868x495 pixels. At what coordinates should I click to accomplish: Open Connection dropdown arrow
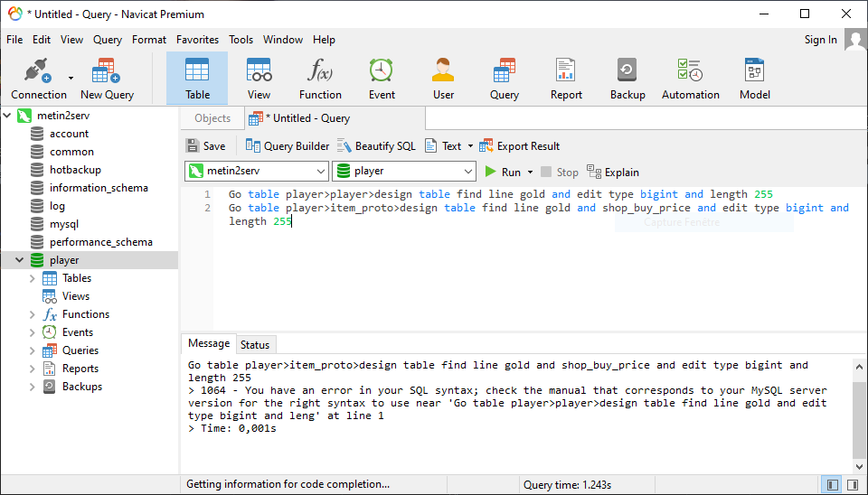coord(71,78)
